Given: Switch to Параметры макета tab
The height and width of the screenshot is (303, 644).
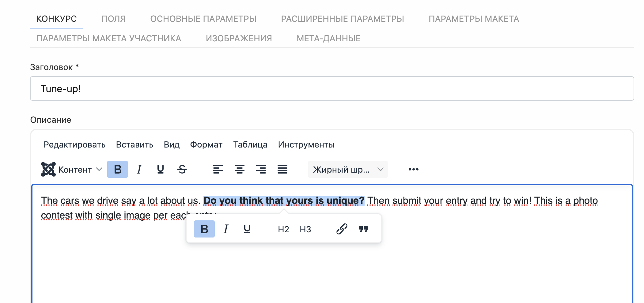Looking at the screenshot, I should (x=474, y=19).
